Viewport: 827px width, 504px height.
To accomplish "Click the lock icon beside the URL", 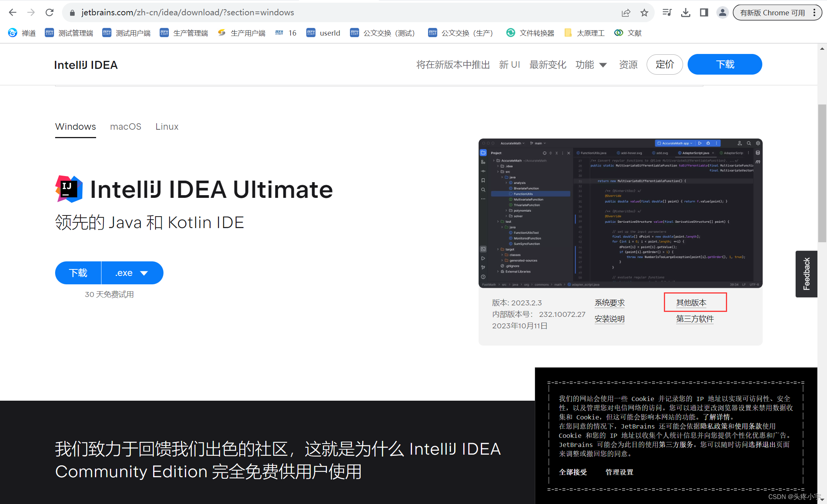I will (72, 13).
